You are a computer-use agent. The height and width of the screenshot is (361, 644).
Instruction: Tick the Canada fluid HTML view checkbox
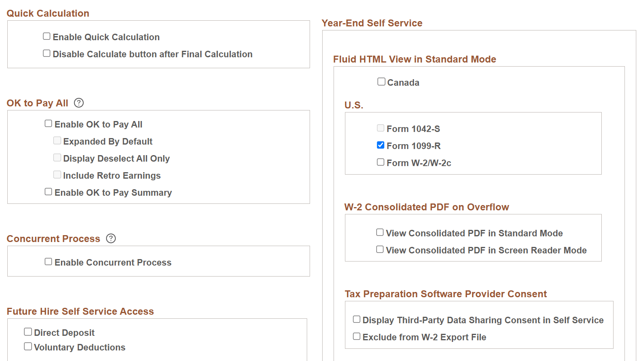pyautogui.click(x=381, y=82)
